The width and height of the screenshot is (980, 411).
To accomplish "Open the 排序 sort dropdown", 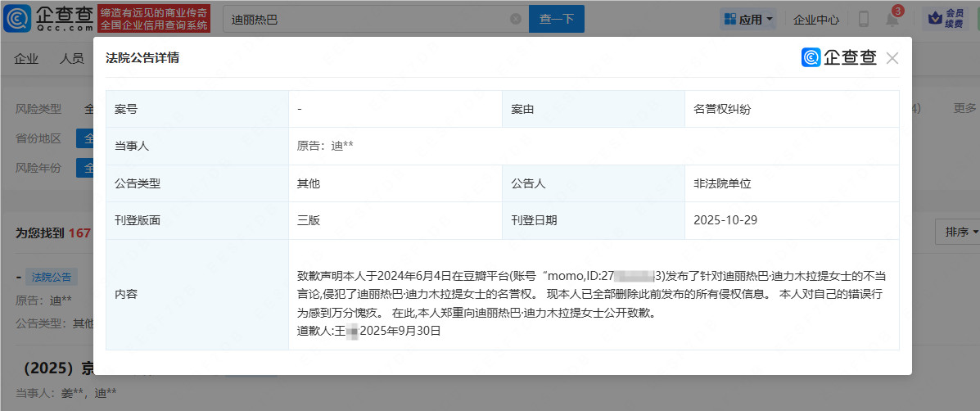I will coord(957,233).
